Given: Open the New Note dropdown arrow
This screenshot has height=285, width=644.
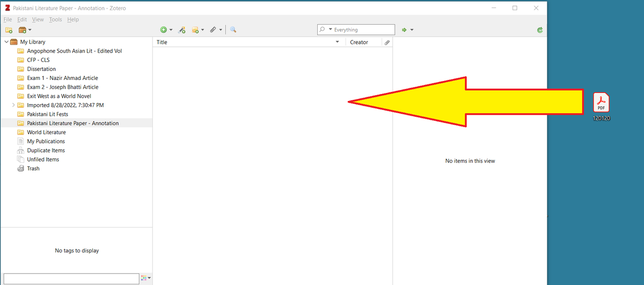Looking at the screenshot, I should pos(203,30).
